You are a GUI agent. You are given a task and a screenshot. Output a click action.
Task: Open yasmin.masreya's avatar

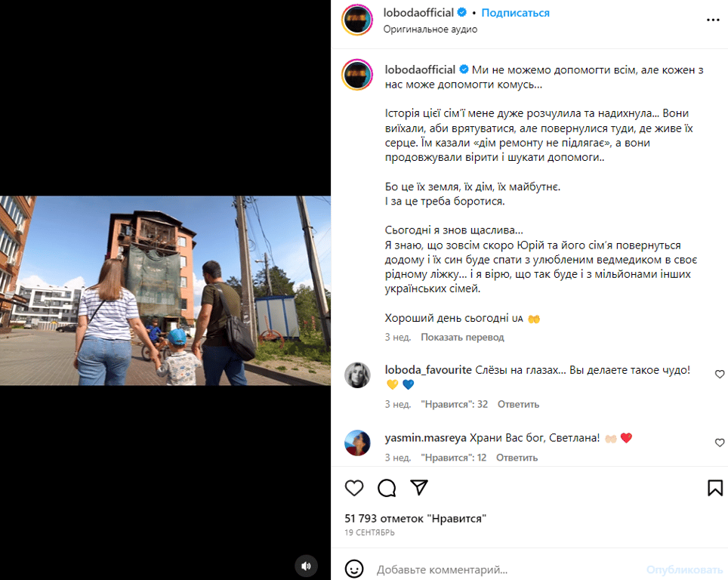tap(357, 443)
